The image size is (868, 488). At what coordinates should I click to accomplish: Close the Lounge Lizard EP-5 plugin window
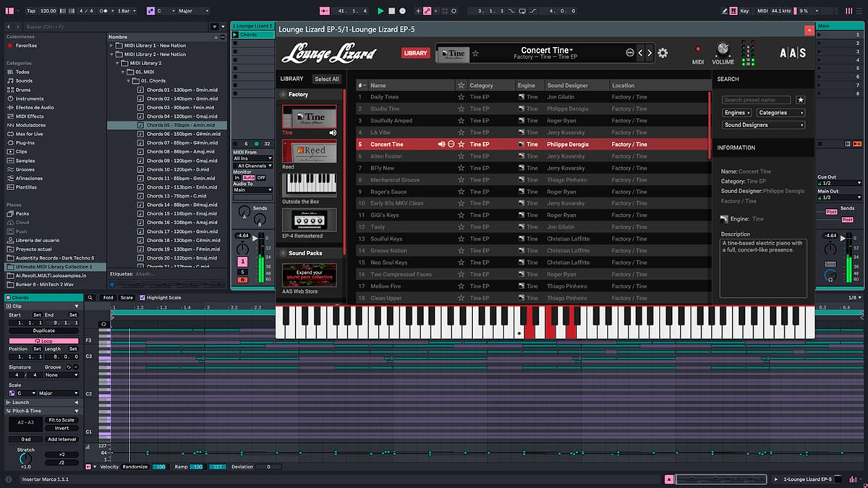pyautogui.click(x=809, y=30)
